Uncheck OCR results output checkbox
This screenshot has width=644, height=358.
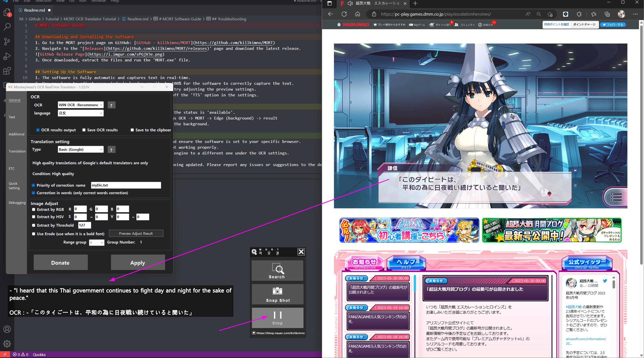[x=38, y=130]
